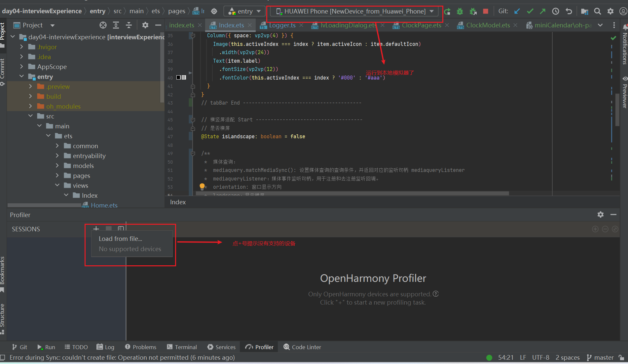The width and height of the screenshot is (628, 364).
Task: Select opened file crosshair icon in Project panel
Action: [103, 25]
